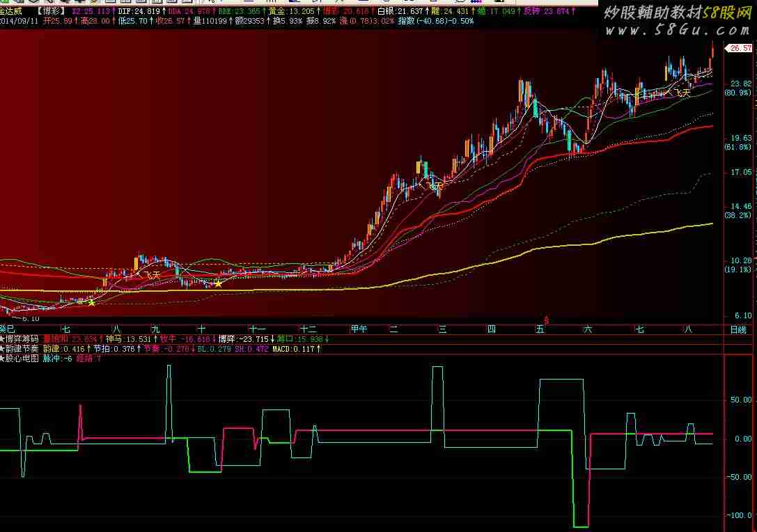The image size is (757, 532).
Task: Select the 十二 month marker on the timeline
Action: pos(308,329)
